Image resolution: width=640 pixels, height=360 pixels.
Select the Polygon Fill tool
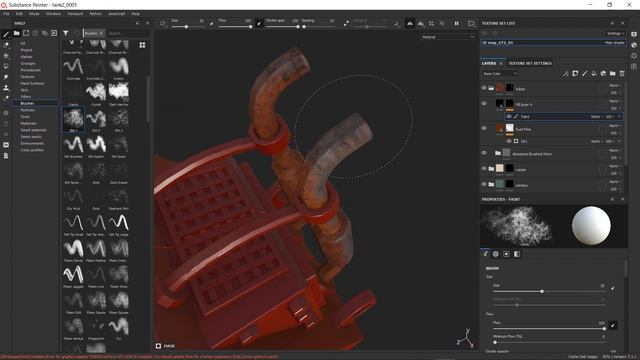6,66
